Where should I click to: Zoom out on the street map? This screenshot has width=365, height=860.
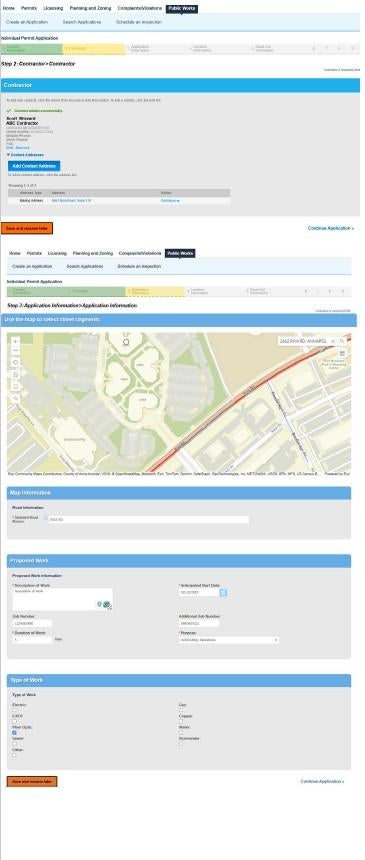coord(15,351)
